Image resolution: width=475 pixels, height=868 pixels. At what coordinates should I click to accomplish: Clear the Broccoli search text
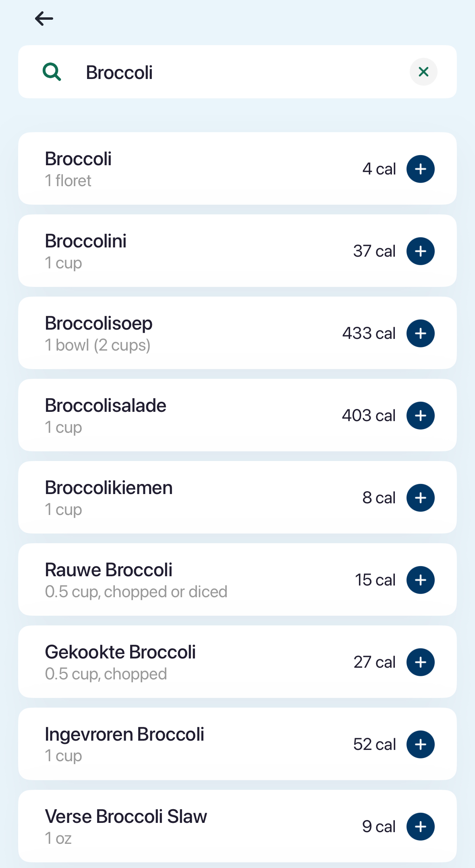pyautogui.click(x=423, y=72)
